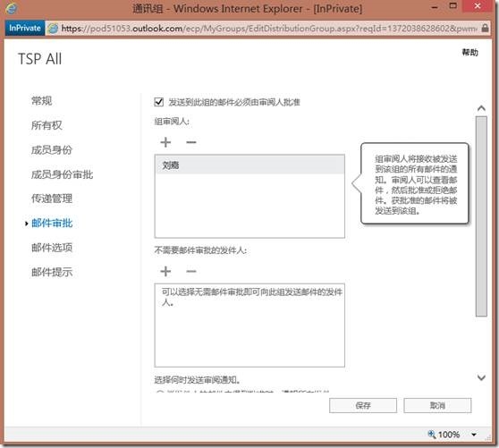Remove the selected group moderator with the minus icon
The height and width of the screenshot is (448, 499).
pos(191,142)
